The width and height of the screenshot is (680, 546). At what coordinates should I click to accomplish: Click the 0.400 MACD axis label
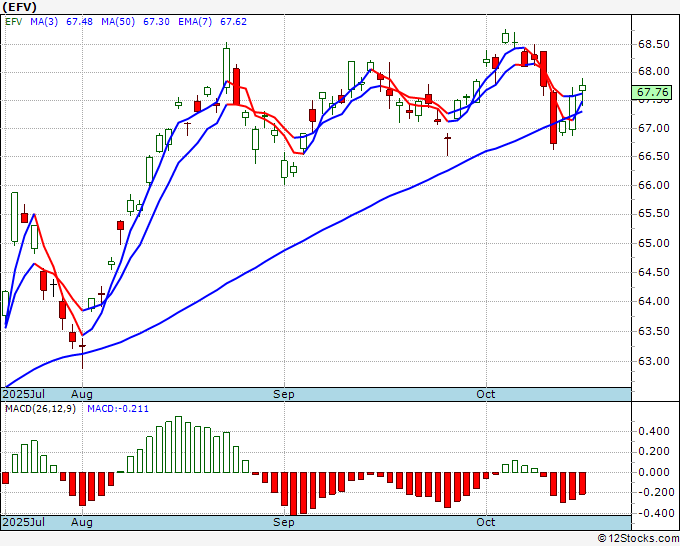click(x=654, y=432)
